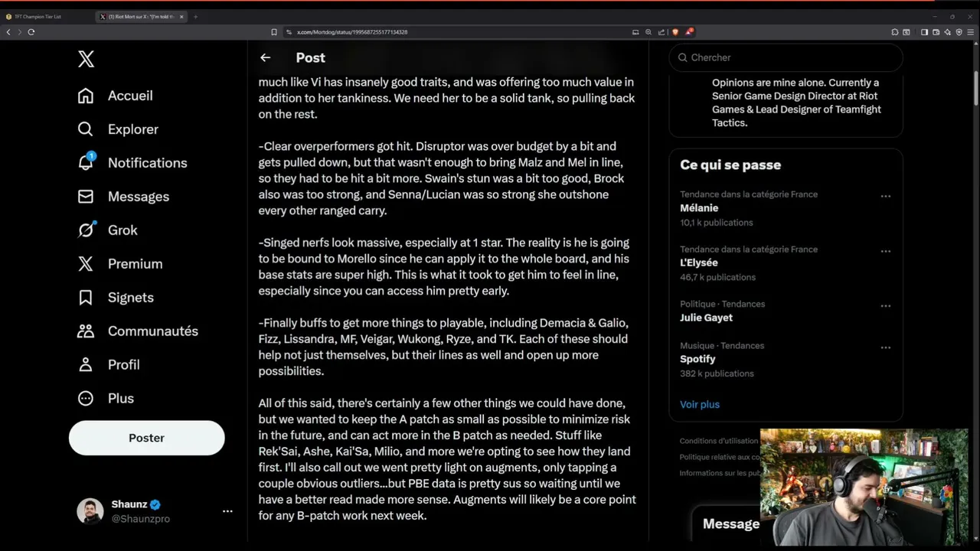Image resolution: width=980 pixels, height=551 pixels.
Task: Open Brave Leo AI sparkle icon
Action: pos(948,32)
